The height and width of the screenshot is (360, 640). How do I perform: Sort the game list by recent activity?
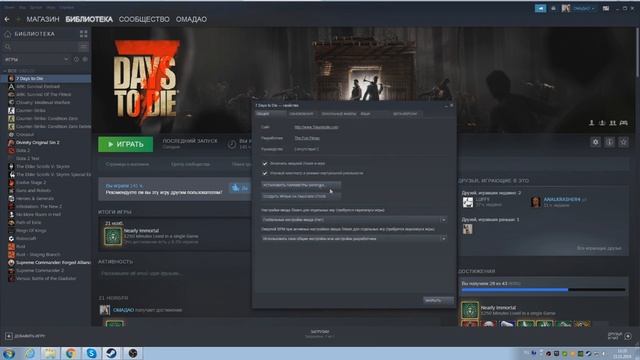(76, 60)
